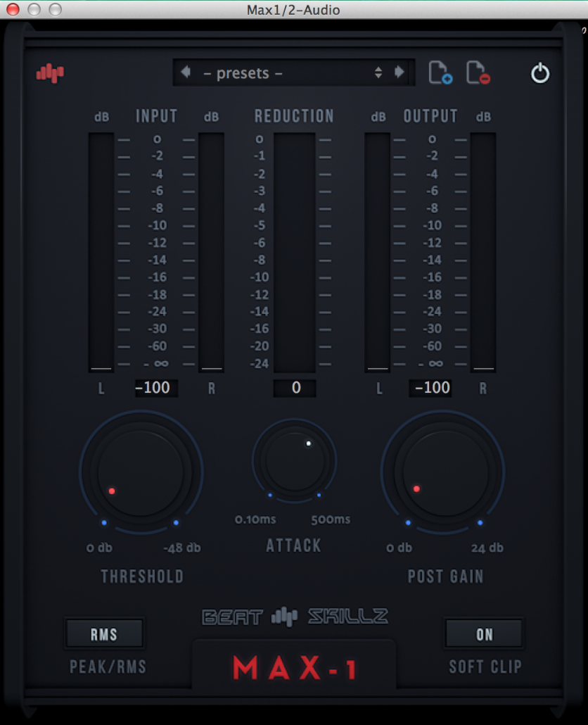The image size is (588, 725).
Task: Click the Threshold knob
Action: pos(141,473)
